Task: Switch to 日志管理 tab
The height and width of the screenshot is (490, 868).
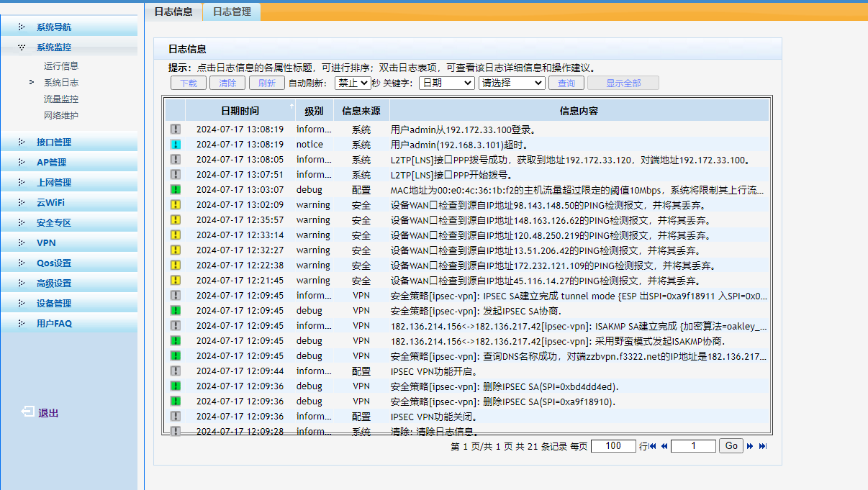Action: [x=232, y=12]
